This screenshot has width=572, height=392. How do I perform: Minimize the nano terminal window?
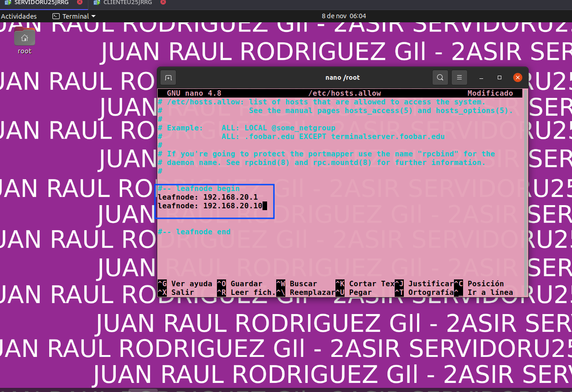click(x=482, y=77)
